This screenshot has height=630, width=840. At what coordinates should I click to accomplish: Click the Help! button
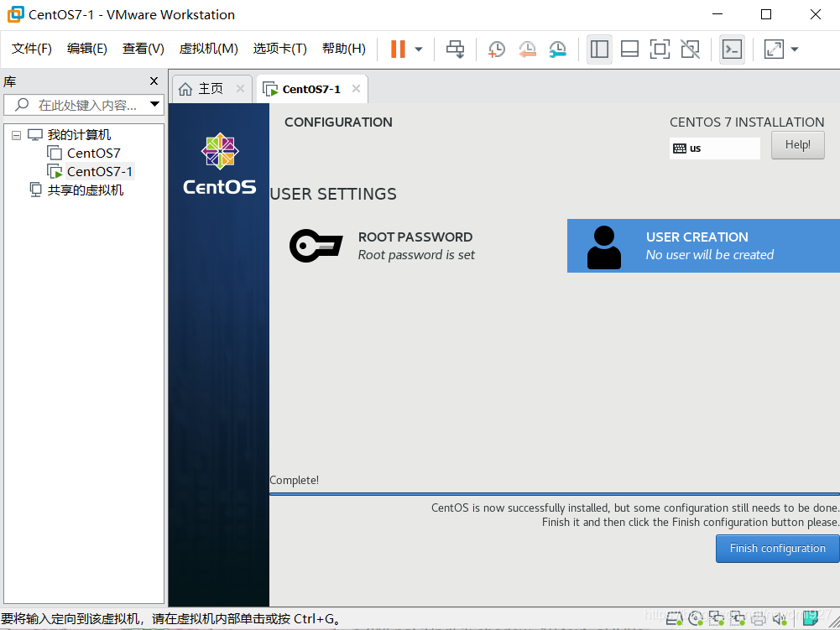pos(798,144)
